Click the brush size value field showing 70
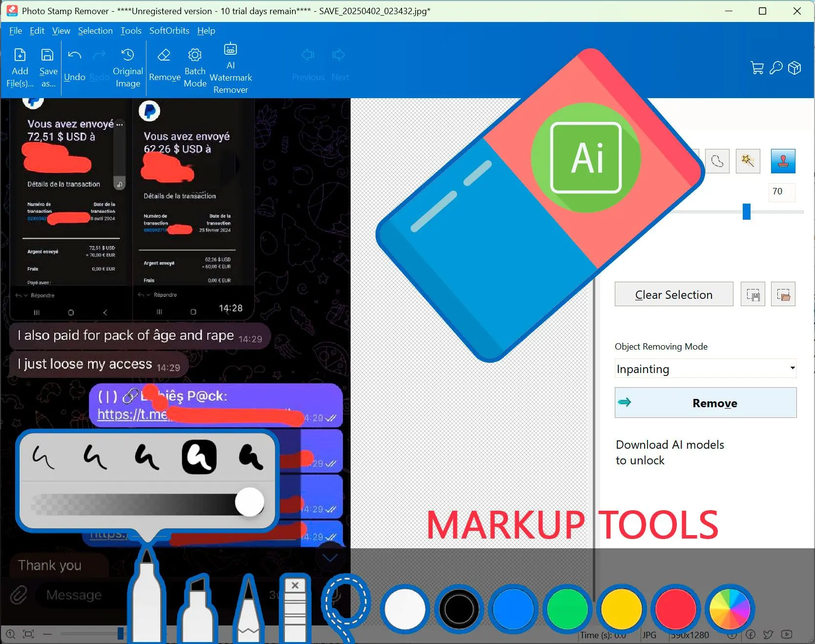 tap(780, 191)
